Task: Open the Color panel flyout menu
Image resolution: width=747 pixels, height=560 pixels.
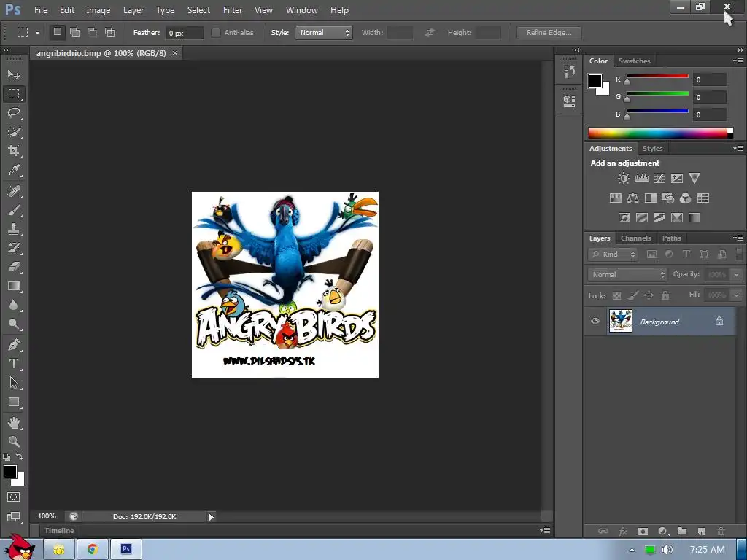Action: (x=738, y=61)
